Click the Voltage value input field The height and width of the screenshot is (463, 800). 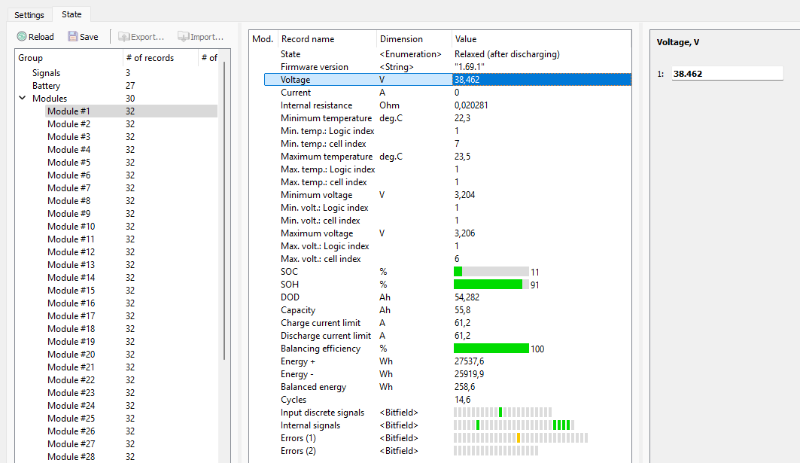727,74
